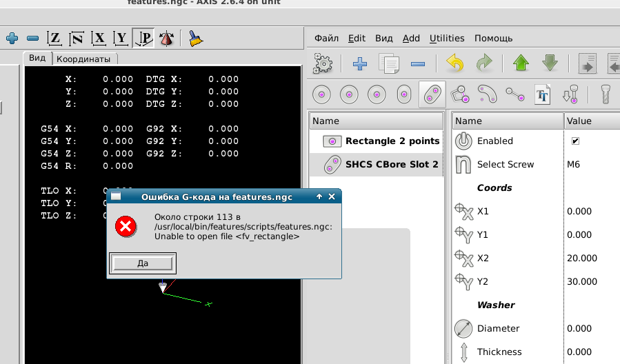Click the AXIS zoom in plus icon
The image size is (620, 364).
tap(12, 39)
